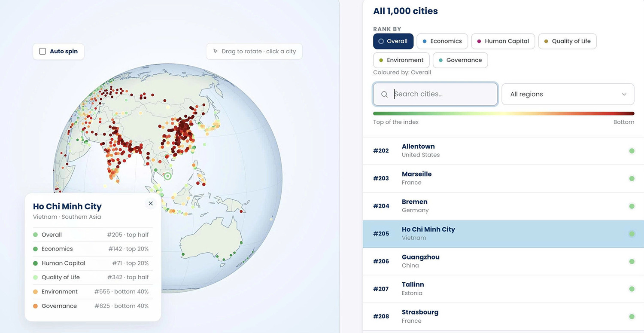Click the Overall colour dot in popup
The width and height of the screenshot is (644, 333).
click(x=35, y=235)
